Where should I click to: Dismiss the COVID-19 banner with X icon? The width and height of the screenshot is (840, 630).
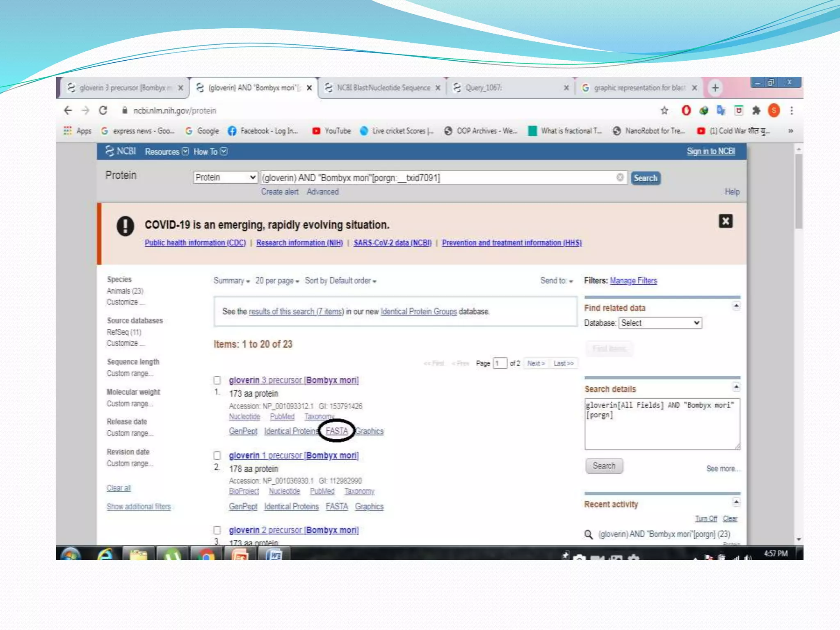[725, 221]
